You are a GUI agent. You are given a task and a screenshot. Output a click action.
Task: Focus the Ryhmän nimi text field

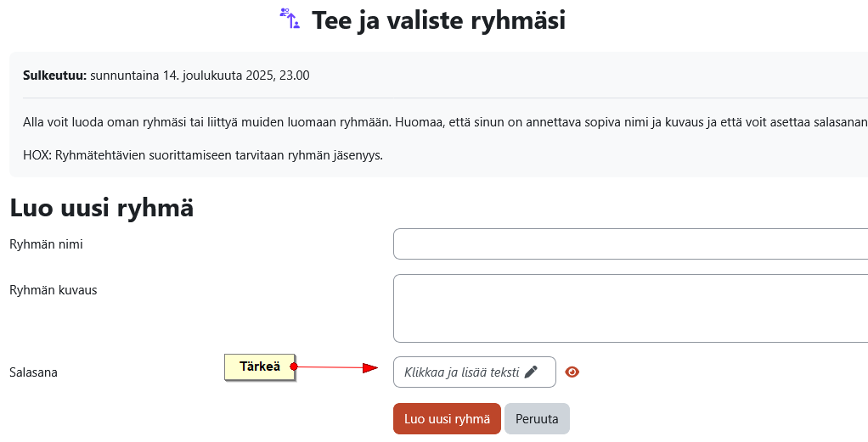(x=630, y=244)
